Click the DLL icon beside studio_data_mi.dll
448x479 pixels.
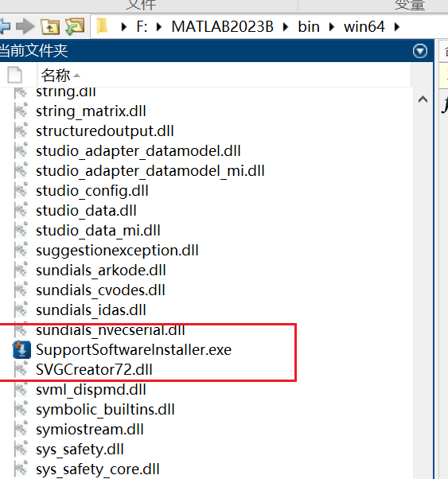pyautogui.click(x=21, y=230)
